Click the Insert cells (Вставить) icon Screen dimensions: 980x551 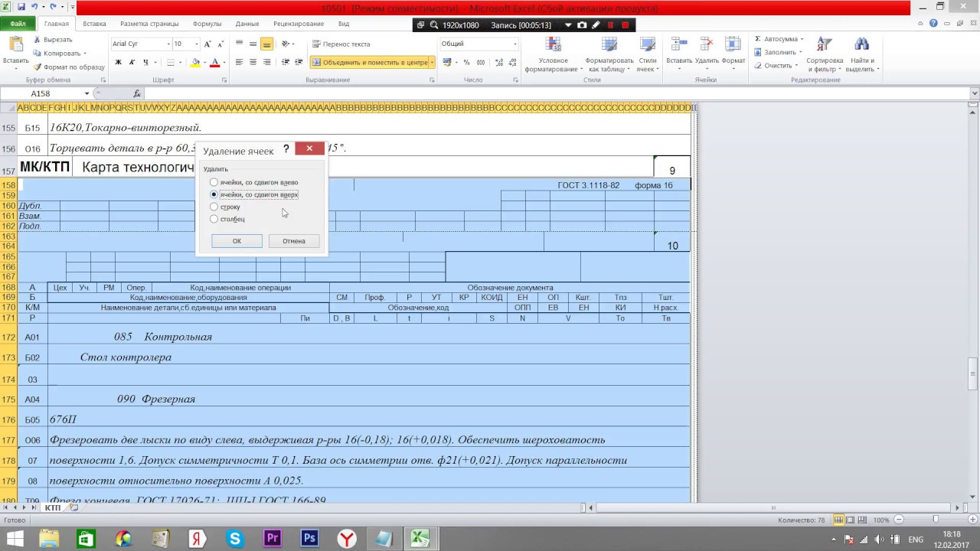coord(679,45)
